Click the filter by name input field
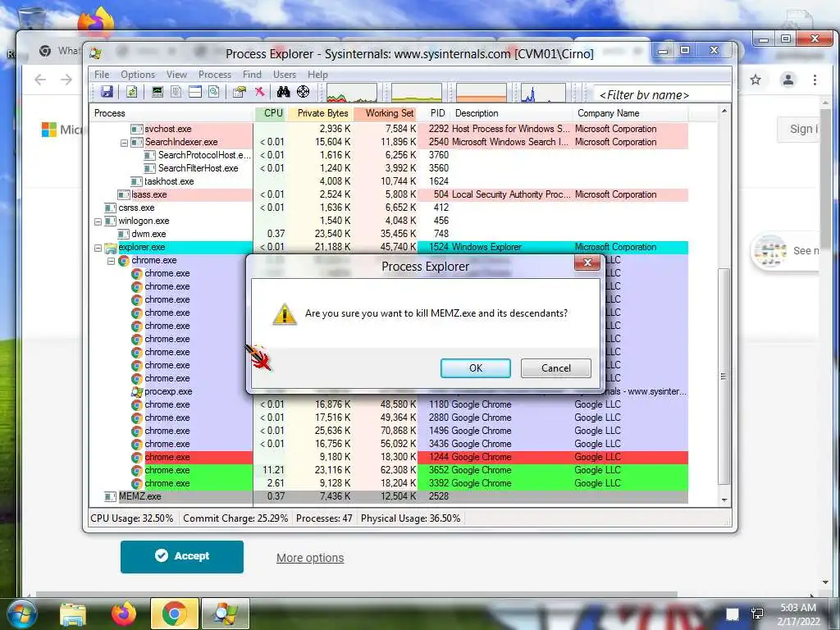Viewport: 840px width, 630px height. click(x=662, y=95)
